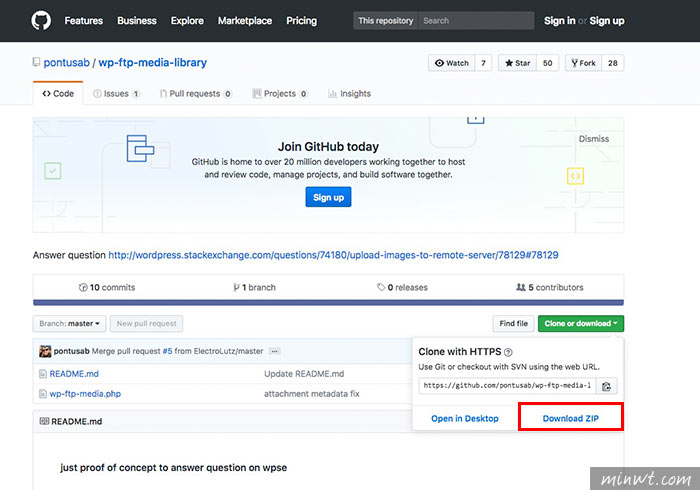The width and height of the screenshot is (700, 490).
Task: Fork this repository
Action: click(x=583, y=63)
